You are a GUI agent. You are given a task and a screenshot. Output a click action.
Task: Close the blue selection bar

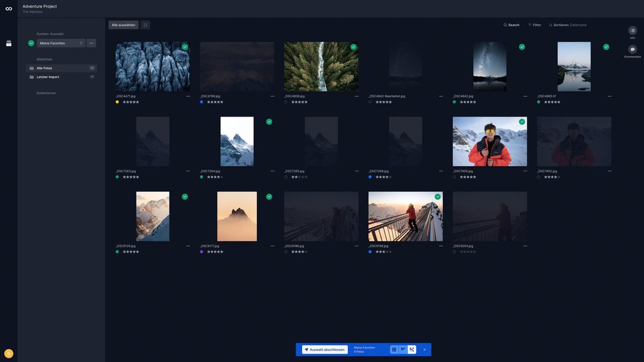tap(424, 350)
